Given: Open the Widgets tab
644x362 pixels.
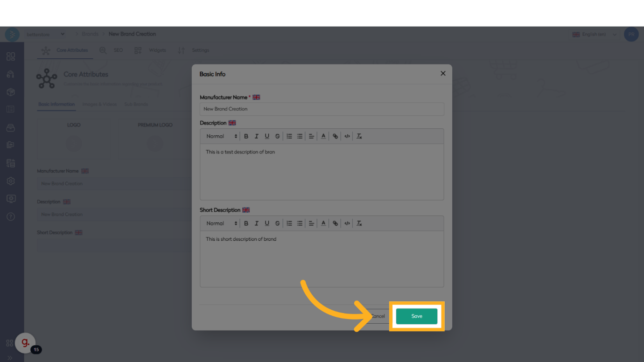Looking at the screenshot, I should (157, 50).
